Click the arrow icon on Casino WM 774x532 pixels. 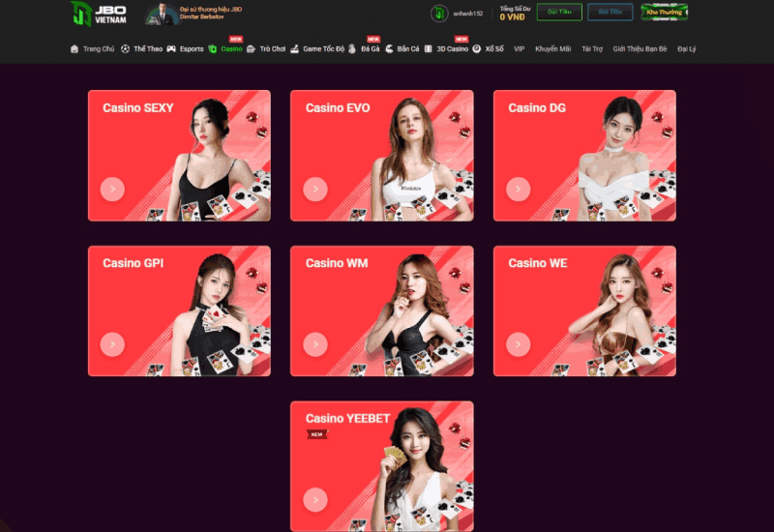[x=315, y=343]
